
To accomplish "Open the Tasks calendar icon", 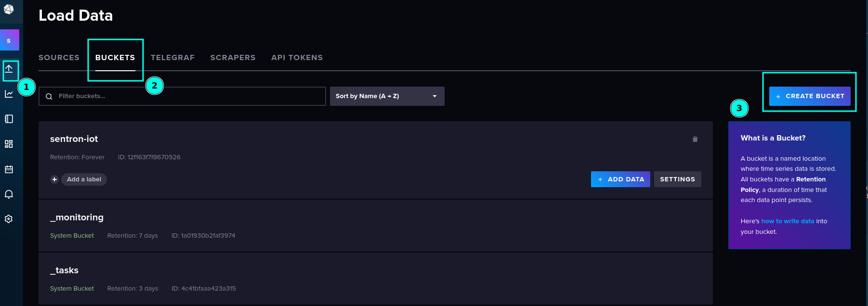I will (9, 169).
